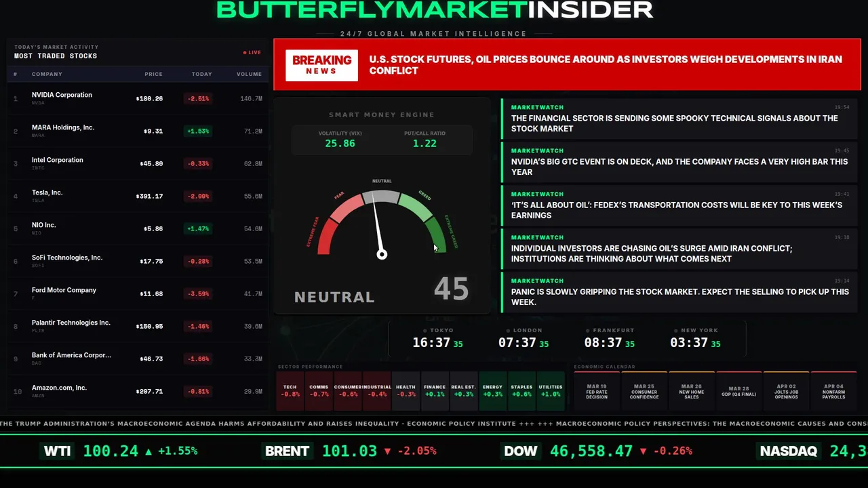Viewport: 868px width, 488px height.
Task: Select the light green Greed gauge segment
Action: click(x=415, y=207)
